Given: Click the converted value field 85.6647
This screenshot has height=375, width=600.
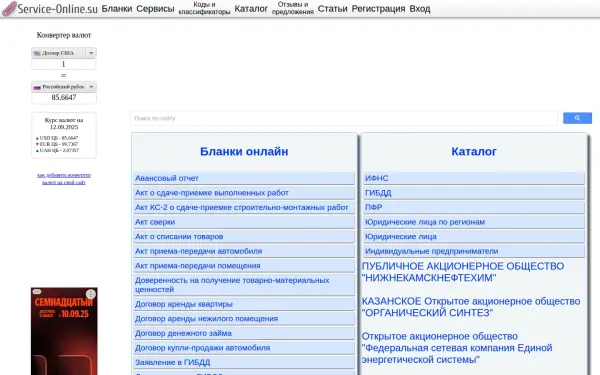Looking at the screenshot, I should (64, 98).
